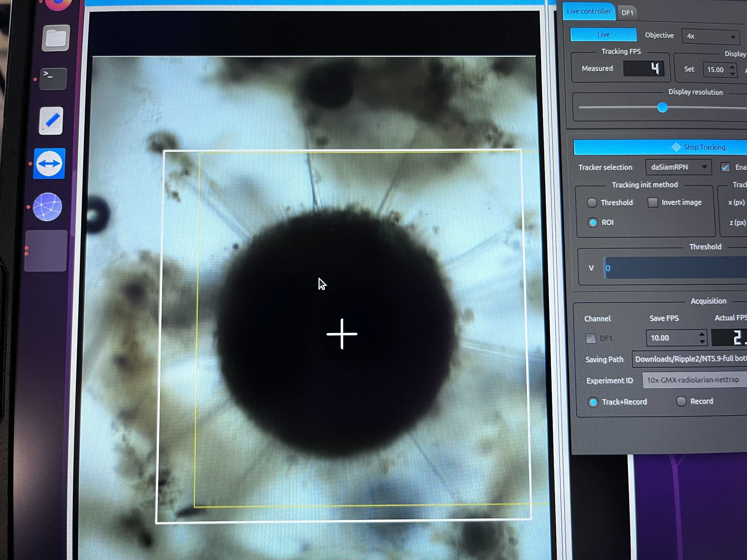
Task: Select the ROI tracking init option
Action: click(593, 223)
